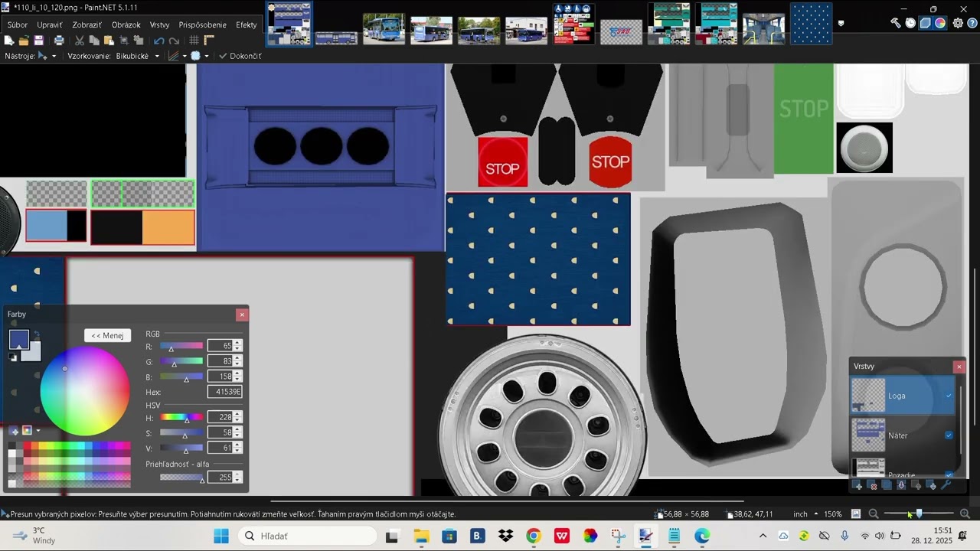Open the Upraviť menu
Viewport: 980px width, 551px height.
click(50, 24)
